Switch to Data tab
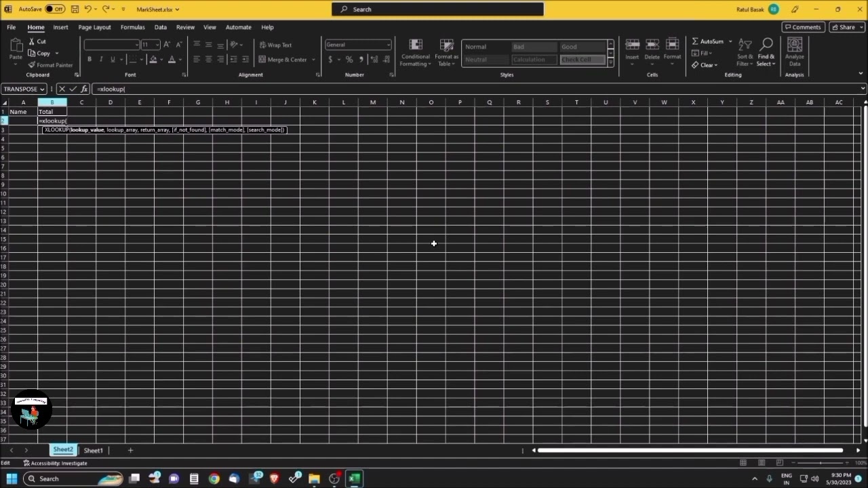Image resolution: width=868 pixels, height=488 pixels. pyautogui.click(x=160, y=27)
